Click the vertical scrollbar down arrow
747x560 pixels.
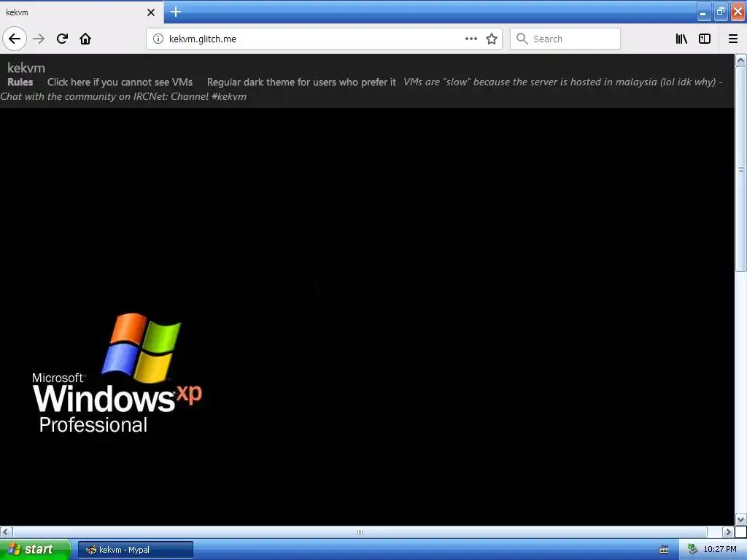pos(741,519)
